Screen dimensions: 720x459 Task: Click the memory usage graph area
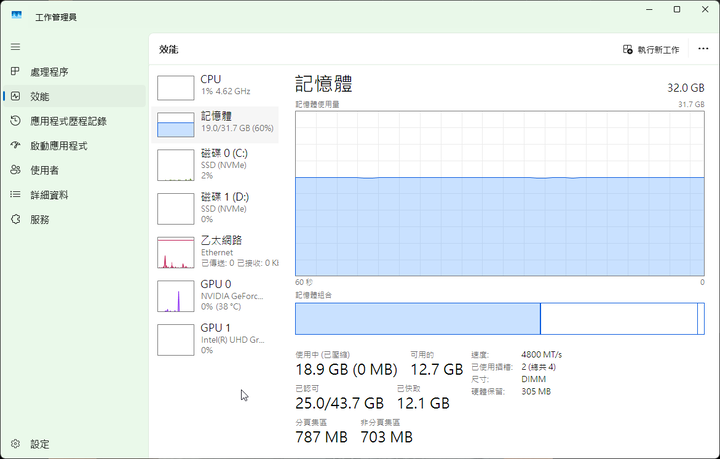pos(500,193)
